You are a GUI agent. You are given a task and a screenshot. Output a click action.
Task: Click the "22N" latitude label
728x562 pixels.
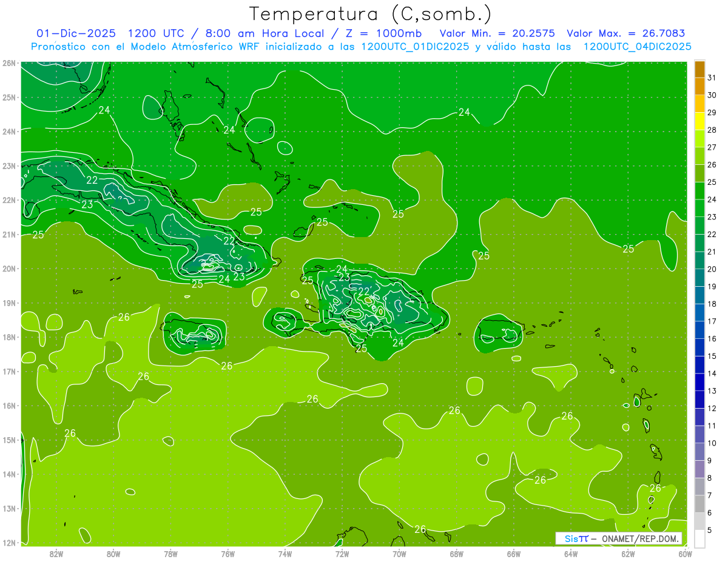(9, 200)
